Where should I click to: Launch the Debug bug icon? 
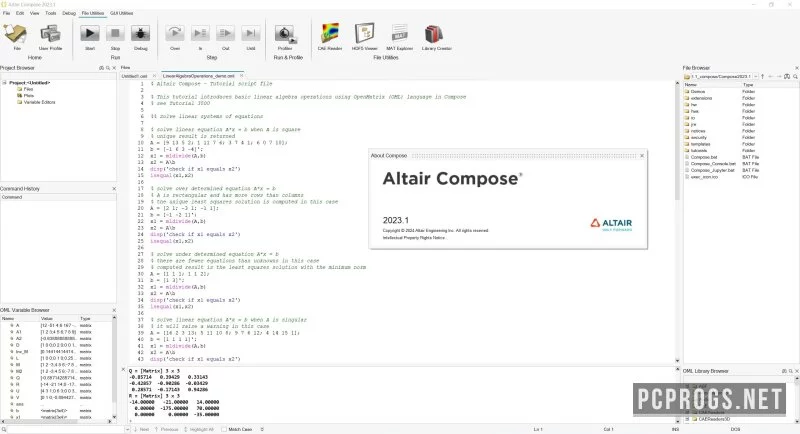click(x=140, y=35)
